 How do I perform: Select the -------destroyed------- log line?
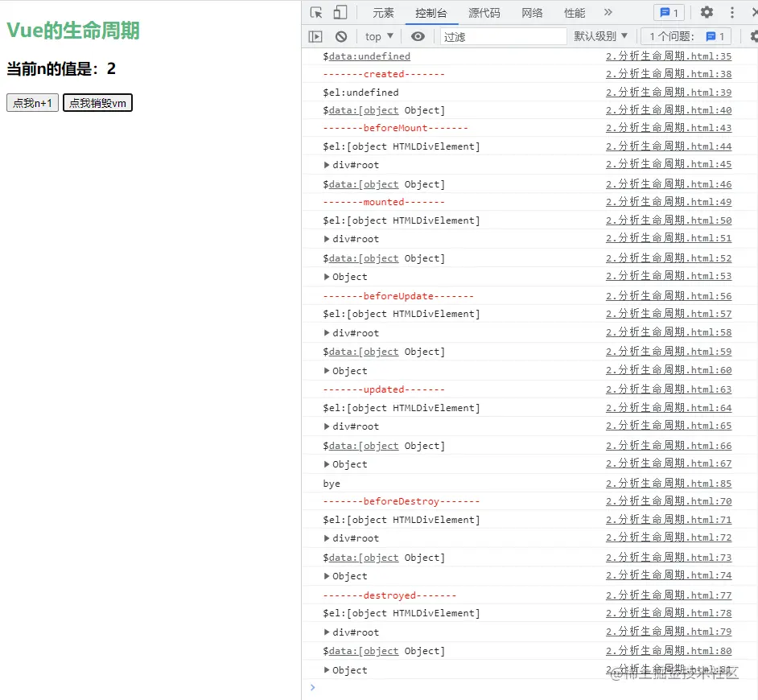(x=389, y=595)
